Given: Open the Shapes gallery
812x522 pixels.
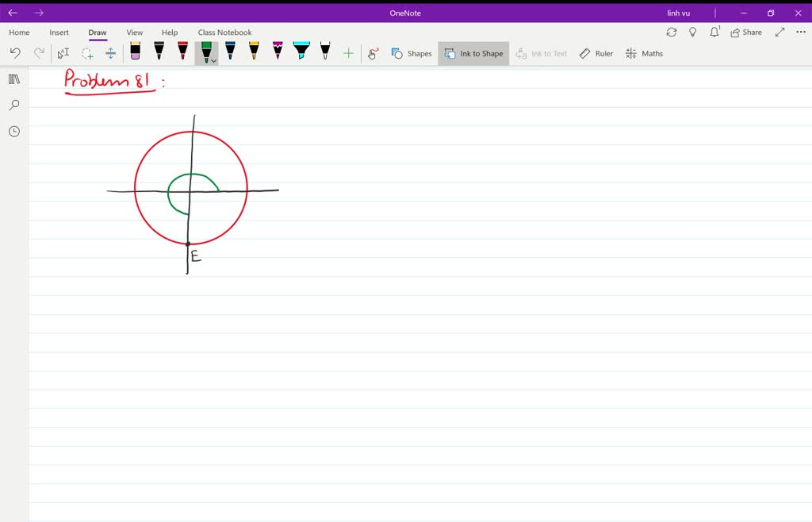Looking at the screenshot, I should click(411, 53).
